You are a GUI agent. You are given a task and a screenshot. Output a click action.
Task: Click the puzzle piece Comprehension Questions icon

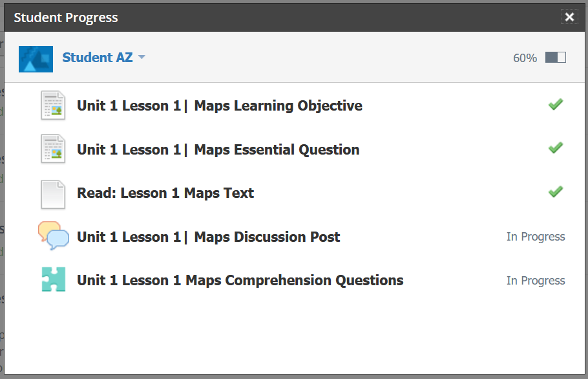click(54, 279)
